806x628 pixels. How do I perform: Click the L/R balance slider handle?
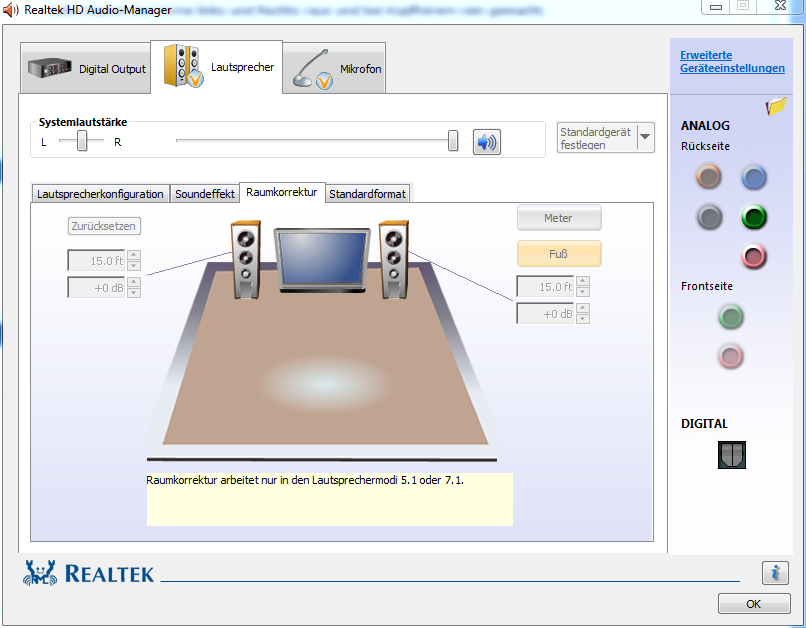point(82,140)
